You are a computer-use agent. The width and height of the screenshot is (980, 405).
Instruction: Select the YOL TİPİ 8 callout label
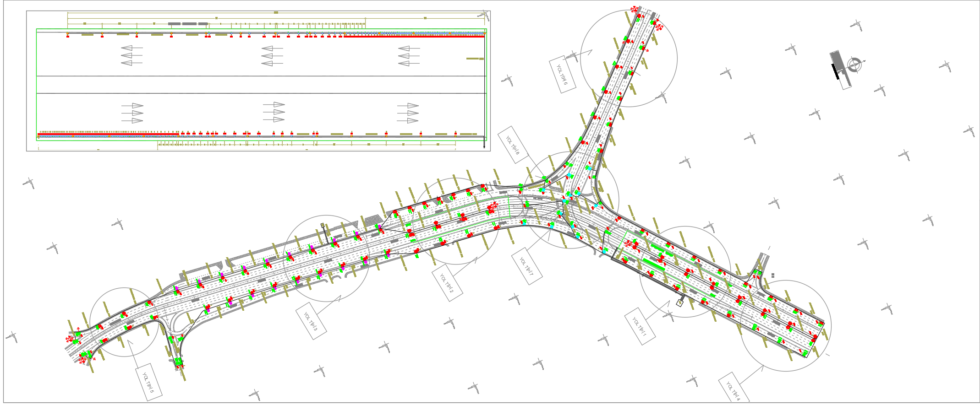click(513, 145)
